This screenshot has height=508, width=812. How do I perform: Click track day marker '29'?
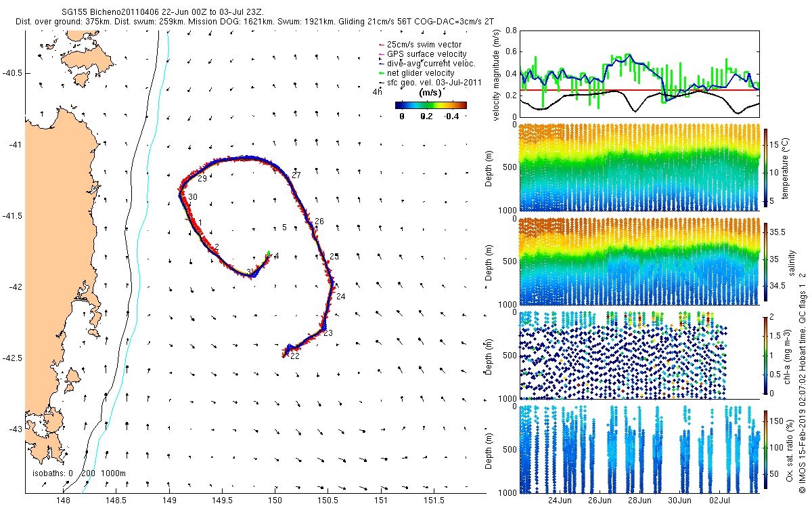coord(202,179)
